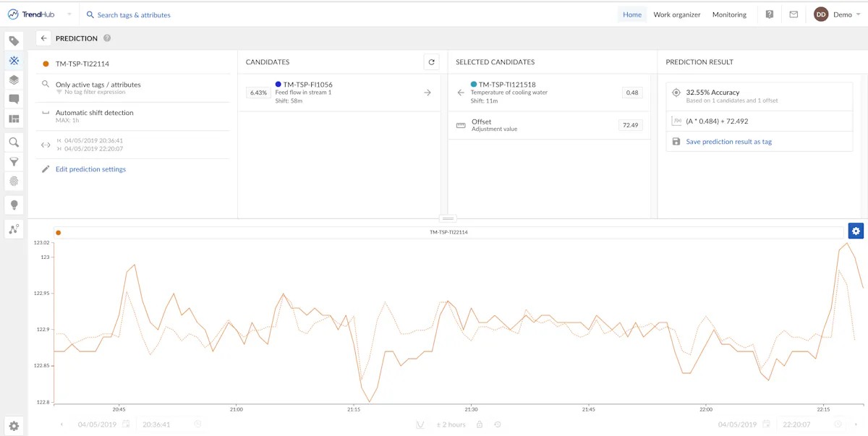Add TM-TSP-FI1056 to selected candidates
Screen dimensions: 868x436
pos(427,93)
